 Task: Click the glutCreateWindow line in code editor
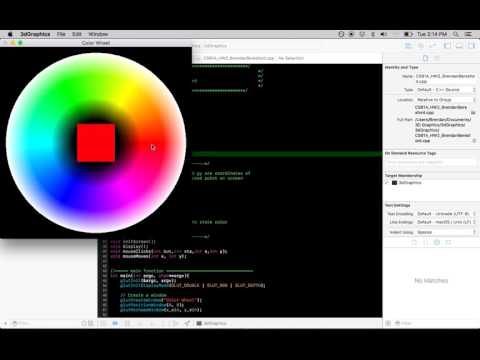click(161, 300)
